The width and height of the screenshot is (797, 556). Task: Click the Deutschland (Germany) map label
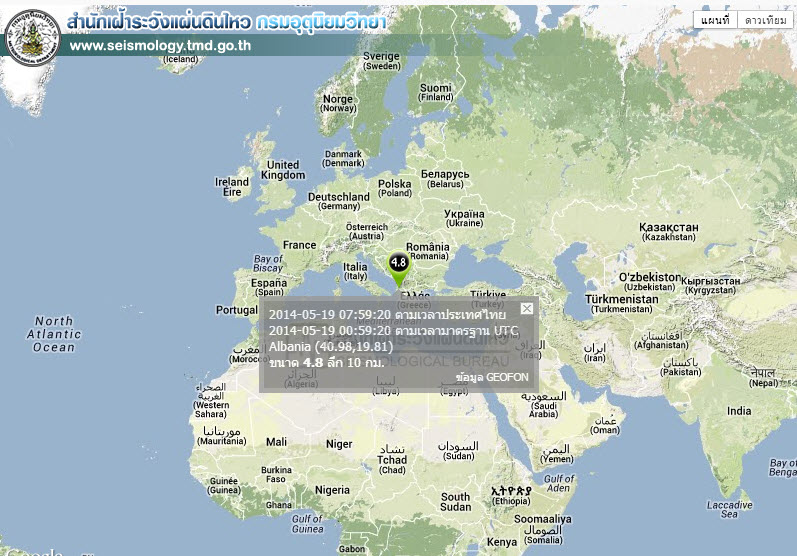click(339, 201)
